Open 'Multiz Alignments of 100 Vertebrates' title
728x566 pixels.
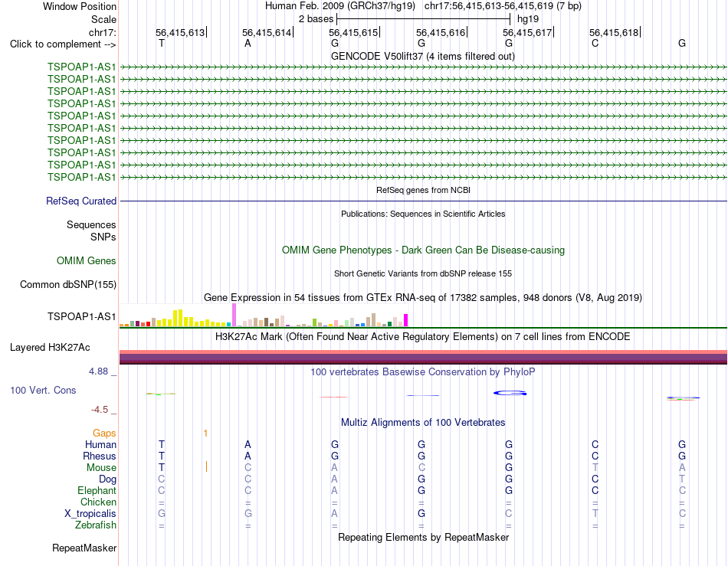(x=423, y=422)
